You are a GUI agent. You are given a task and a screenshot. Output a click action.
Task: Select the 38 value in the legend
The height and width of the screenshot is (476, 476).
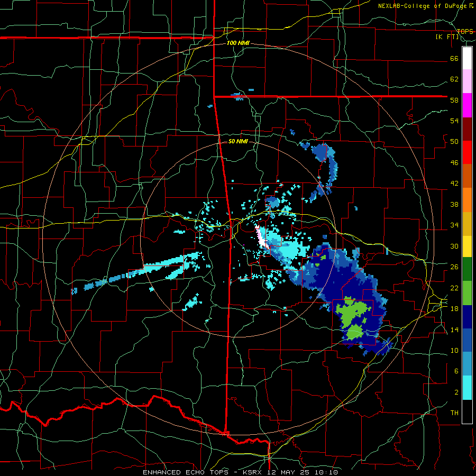[454, 204]
